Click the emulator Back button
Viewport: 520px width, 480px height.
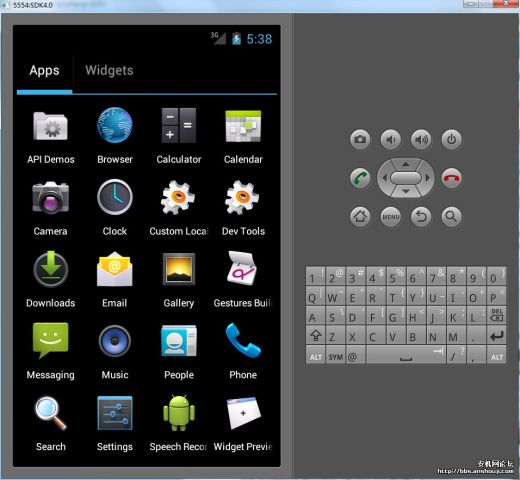421,217
